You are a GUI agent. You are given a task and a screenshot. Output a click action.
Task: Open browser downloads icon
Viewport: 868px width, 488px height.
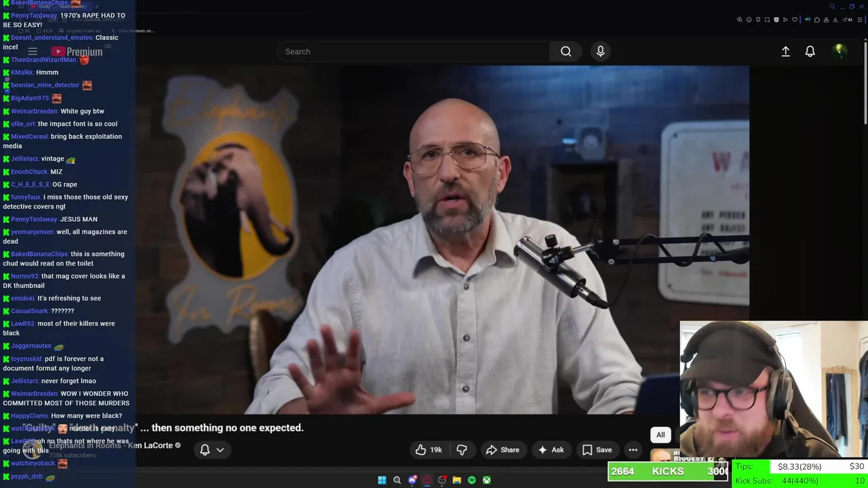(835, 20)
